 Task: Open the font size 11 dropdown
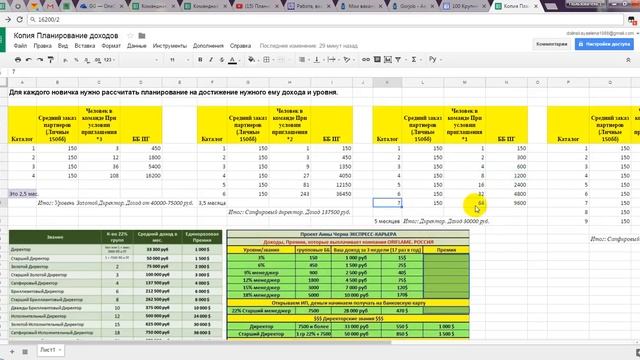180,60
